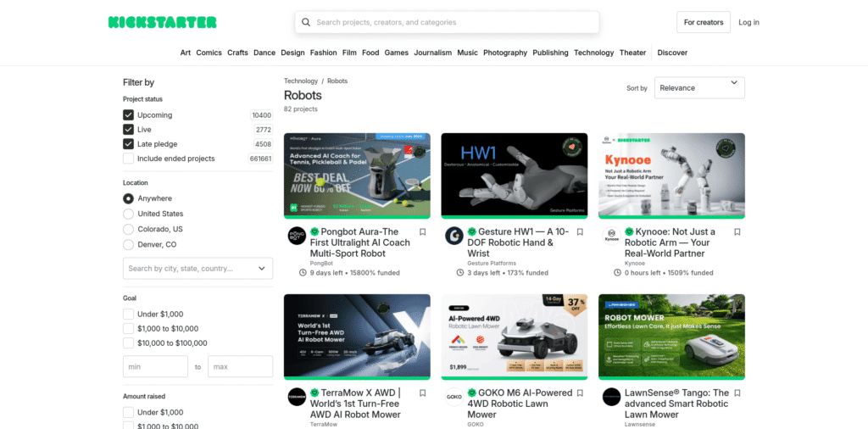The height and width of the screenshot is (429, 868).
Task: Check Goal Under $1,000
Action: (129, 314)
